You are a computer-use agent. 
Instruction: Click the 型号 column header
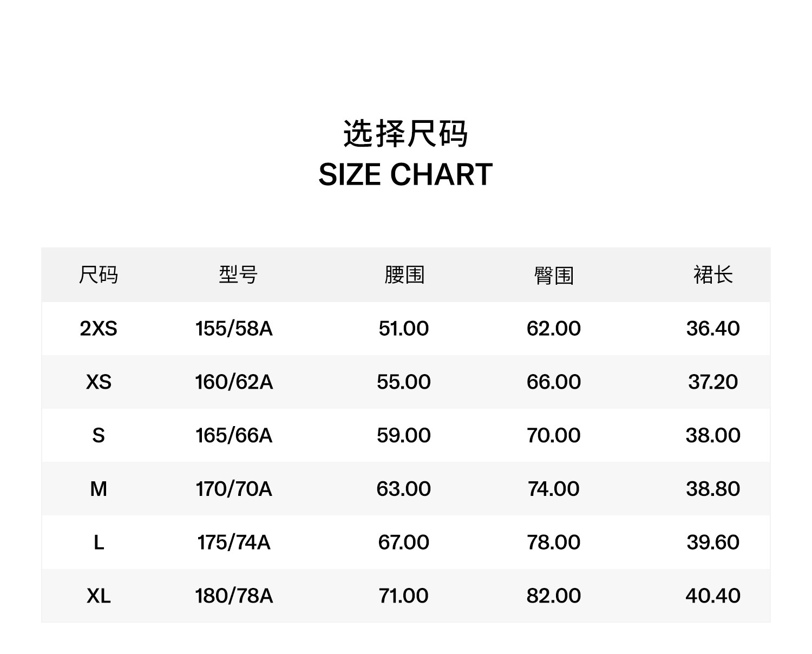click(x=238, y=275)
